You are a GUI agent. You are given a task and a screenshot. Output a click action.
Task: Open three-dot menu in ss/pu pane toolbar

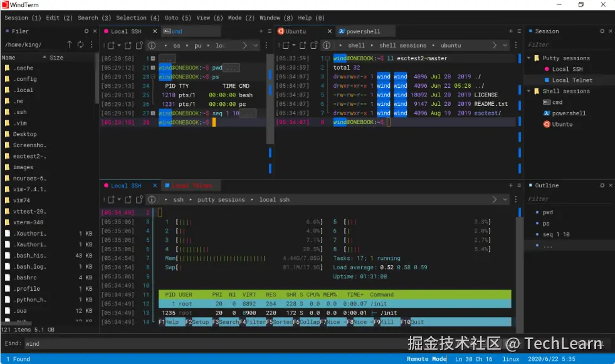pyautogui.click(x=266, y=46)
